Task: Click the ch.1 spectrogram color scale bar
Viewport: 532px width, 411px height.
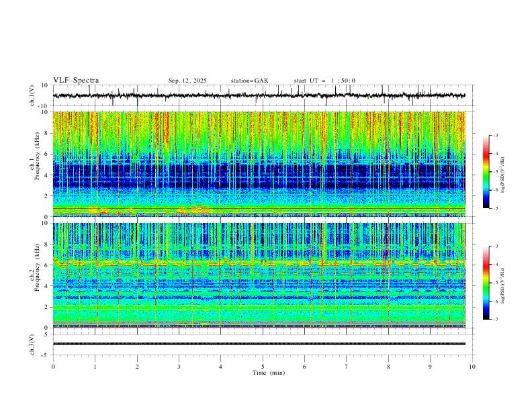Action: tap(486, 172)
